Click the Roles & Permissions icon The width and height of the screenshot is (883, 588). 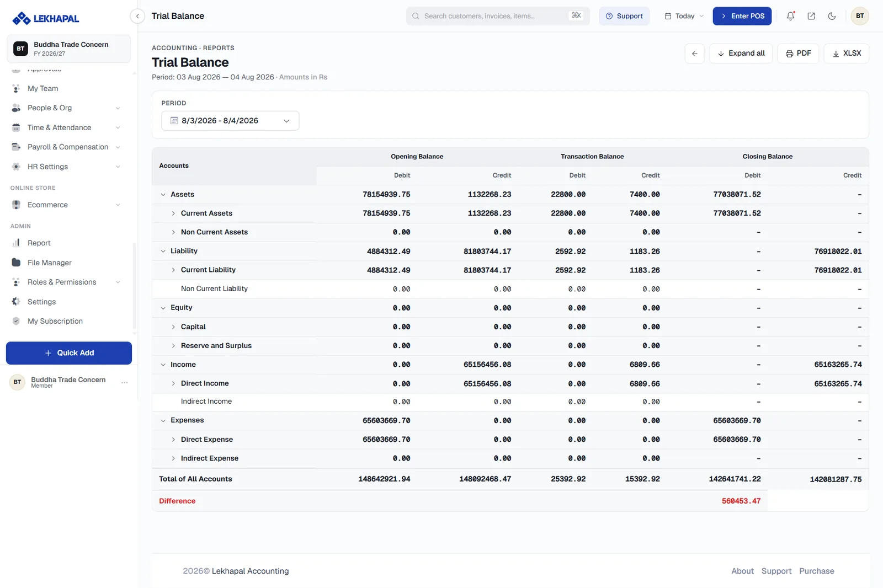(16, 282)
